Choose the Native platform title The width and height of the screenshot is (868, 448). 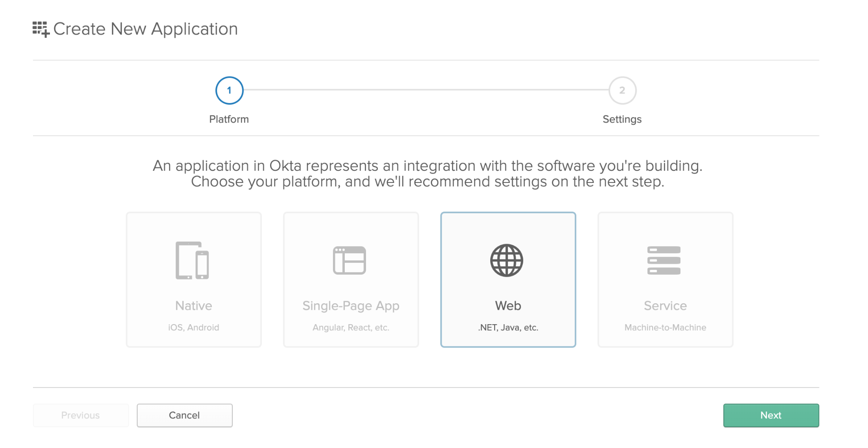[194, 306]
